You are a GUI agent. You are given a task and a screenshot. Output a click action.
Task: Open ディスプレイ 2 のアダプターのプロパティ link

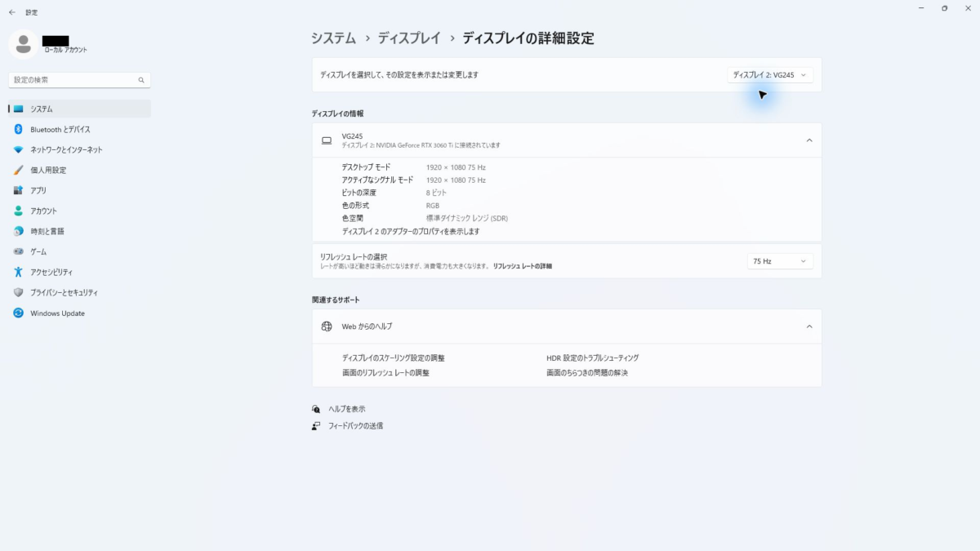tap(411, 231)
